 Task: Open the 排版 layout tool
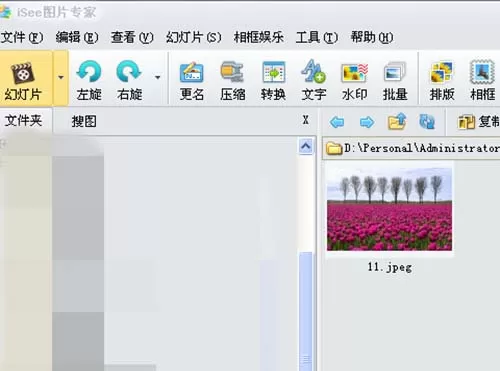click(442, 81)
